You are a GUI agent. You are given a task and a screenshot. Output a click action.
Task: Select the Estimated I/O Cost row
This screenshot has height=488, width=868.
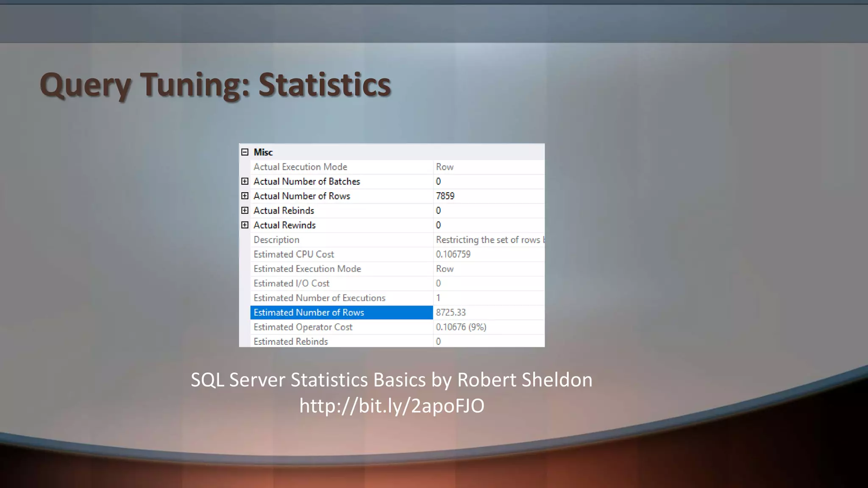click(397, 283)
